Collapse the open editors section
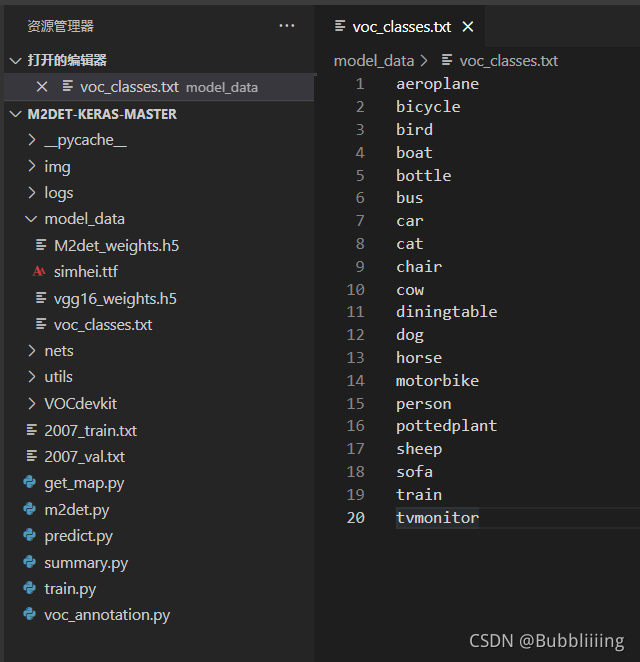 pyautogui.click(x=15, y=61)
